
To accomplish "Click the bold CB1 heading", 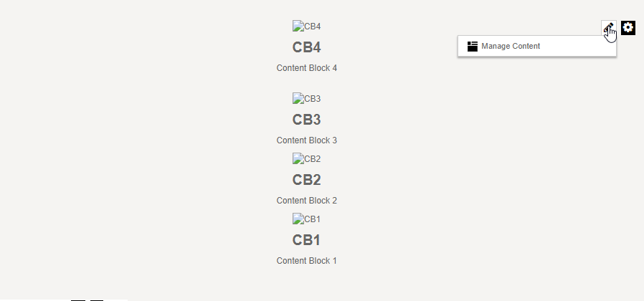I will (306, 240).
